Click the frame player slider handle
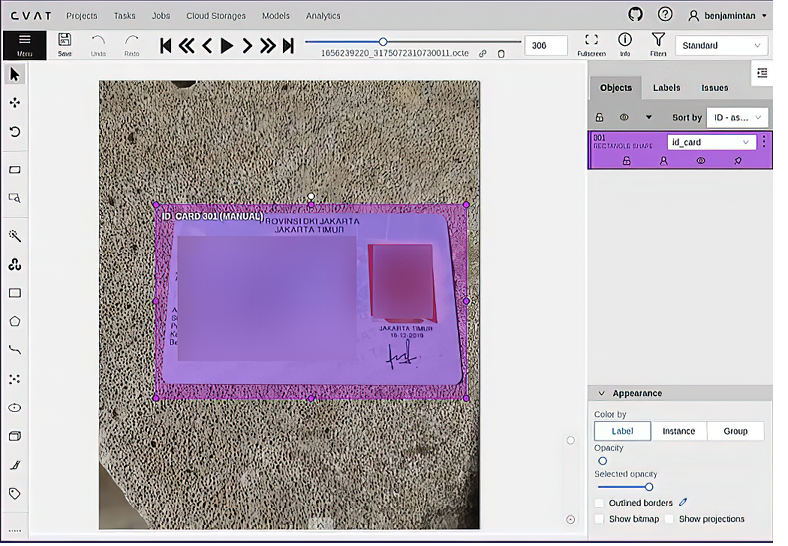This screenshot has width=788, height=546. coord(383,42)
